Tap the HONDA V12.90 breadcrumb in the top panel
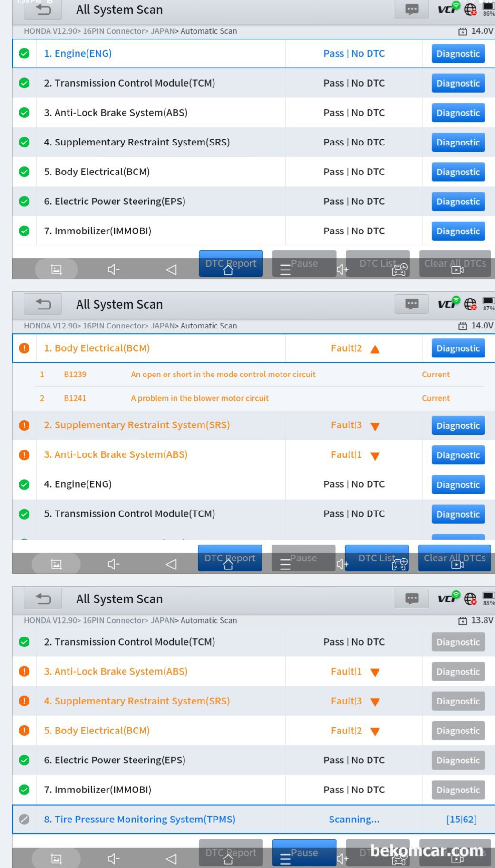 [51, 31]
